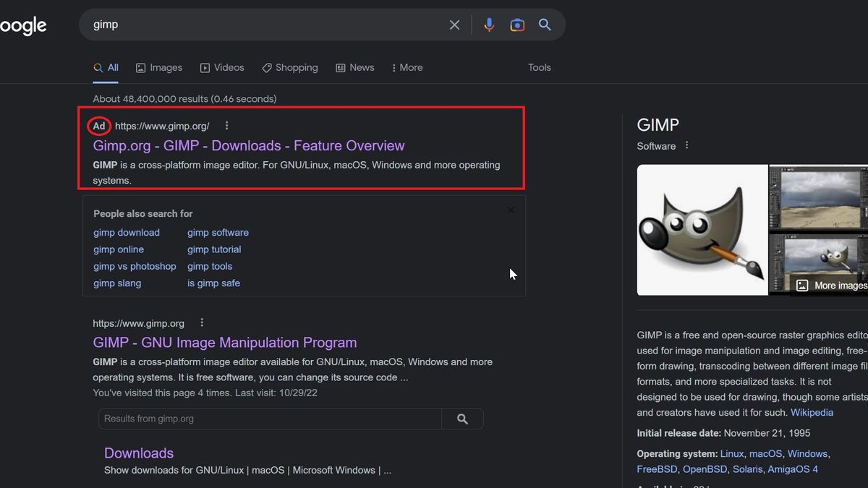Click the Downloads sitelink
Screen dimensions: 868x488
click(x=138, y=453)
